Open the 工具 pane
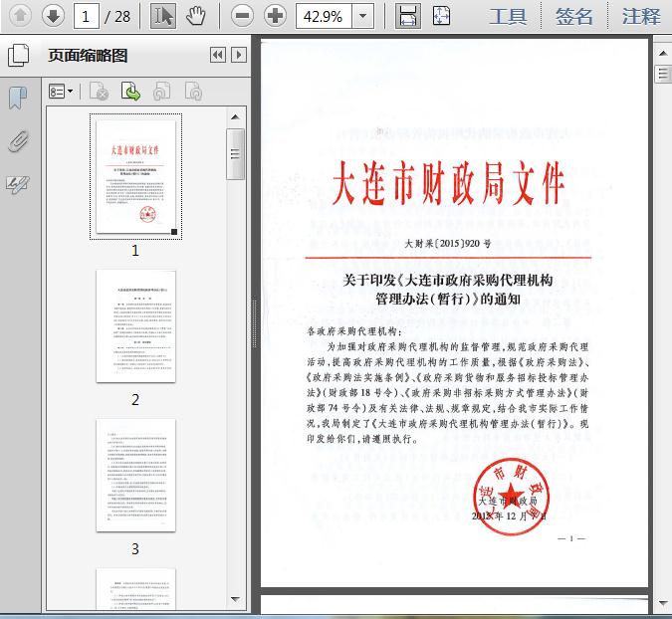Image resolution: width=672 pixels, height=619 pixels. (x=509, y=17)
